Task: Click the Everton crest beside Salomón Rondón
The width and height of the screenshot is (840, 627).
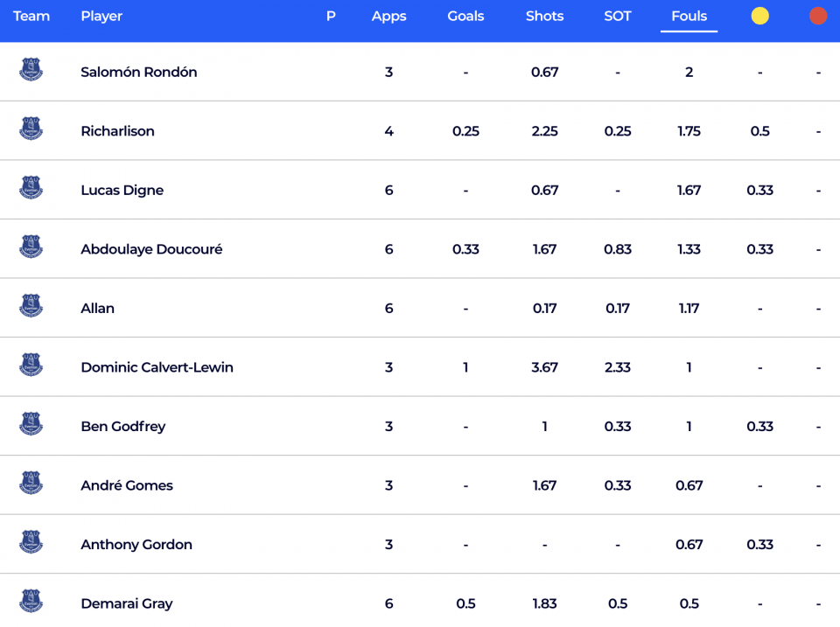Action: point(31,70)
